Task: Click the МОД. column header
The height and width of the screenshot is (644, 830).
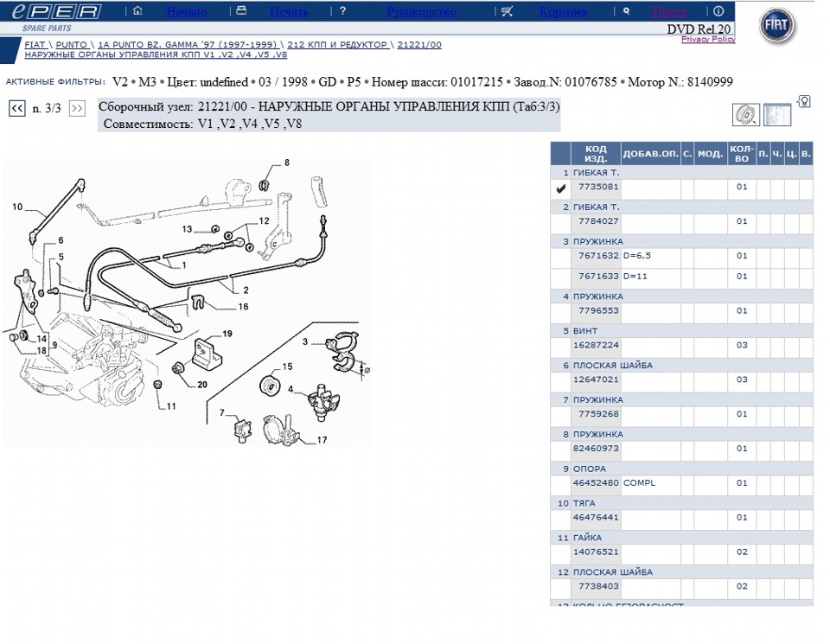Action: pos(710,154)
